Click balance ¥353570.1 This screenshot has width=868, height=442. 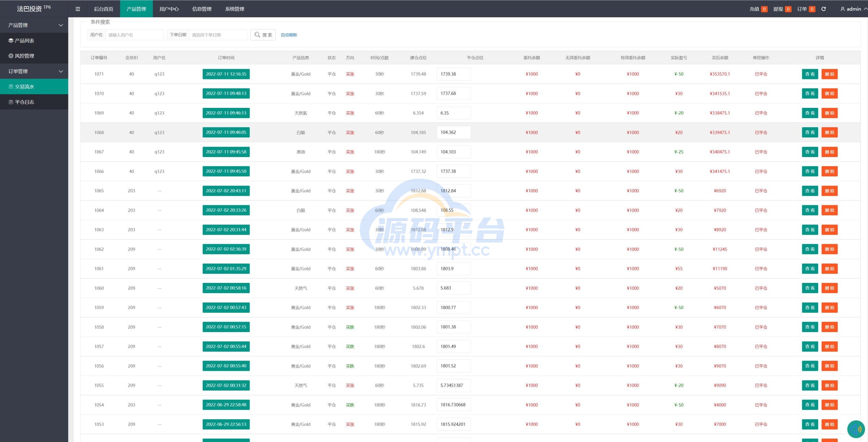pyautogui.click(x=720, y=74)
